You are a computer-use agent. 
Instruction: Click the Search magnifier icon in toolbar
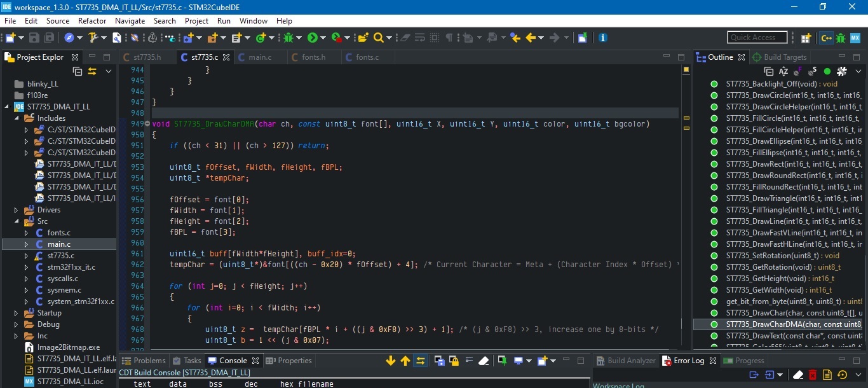pos(379,38)
